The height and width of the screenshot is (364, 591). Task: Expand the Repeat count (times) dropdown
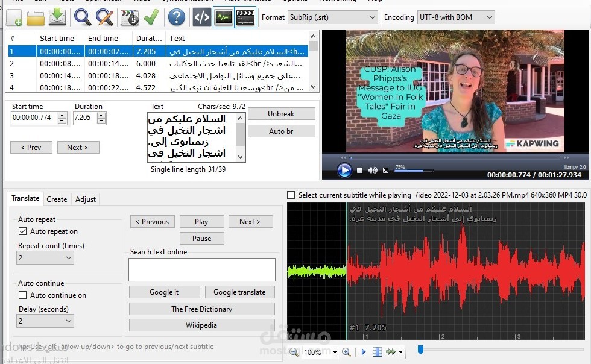click(45, 258)
